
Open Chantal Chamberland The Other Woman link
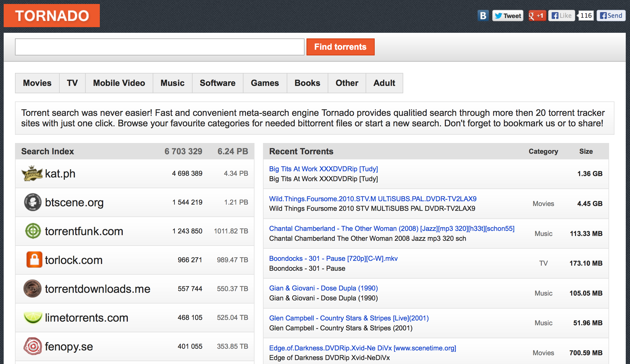[392, 228]
